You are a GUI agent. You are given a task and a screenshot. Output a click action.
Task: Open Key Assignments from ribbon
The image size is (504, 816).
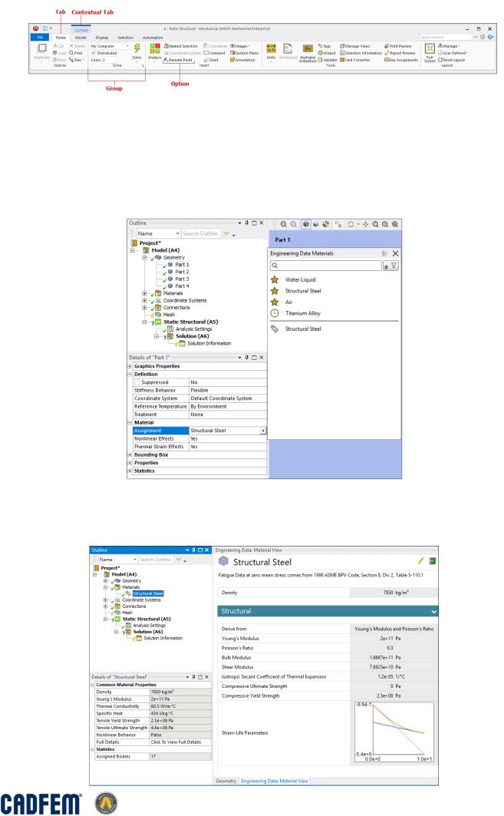401,60
